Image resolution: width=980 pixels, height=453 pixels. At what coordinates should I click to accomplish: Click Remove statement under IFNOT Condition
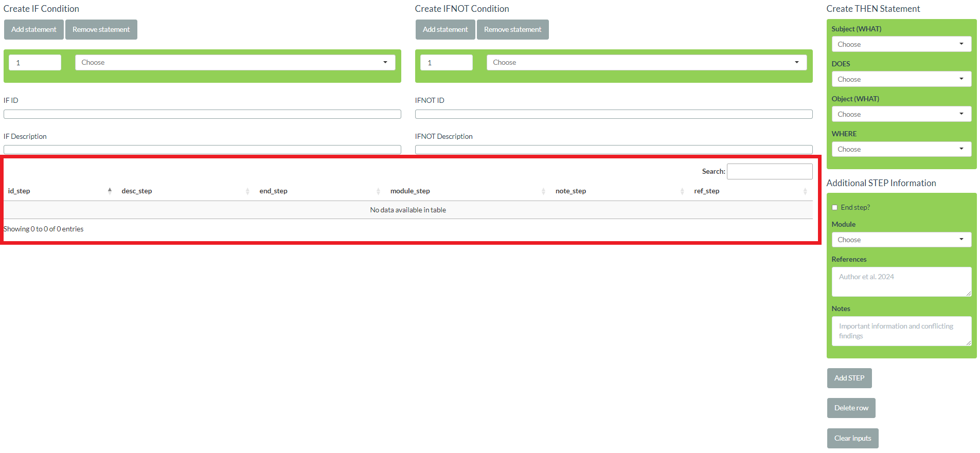512,30
